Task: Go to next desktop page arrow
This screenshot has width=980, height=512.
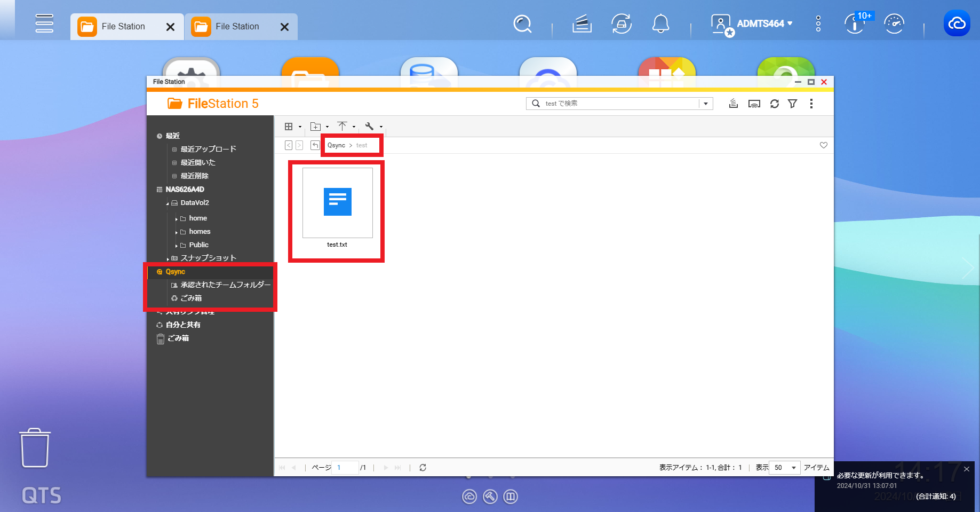Action: (967, 267)
